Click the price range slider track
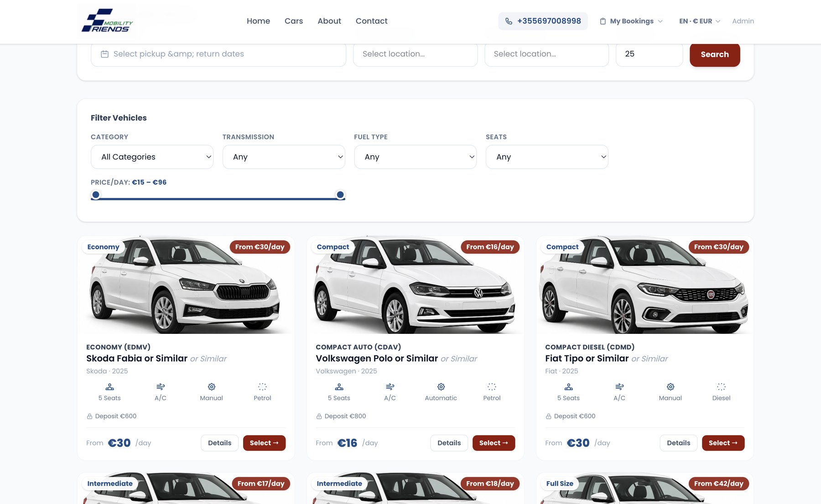The width and height of the screenshot is (821, 504). pos(218,199)
